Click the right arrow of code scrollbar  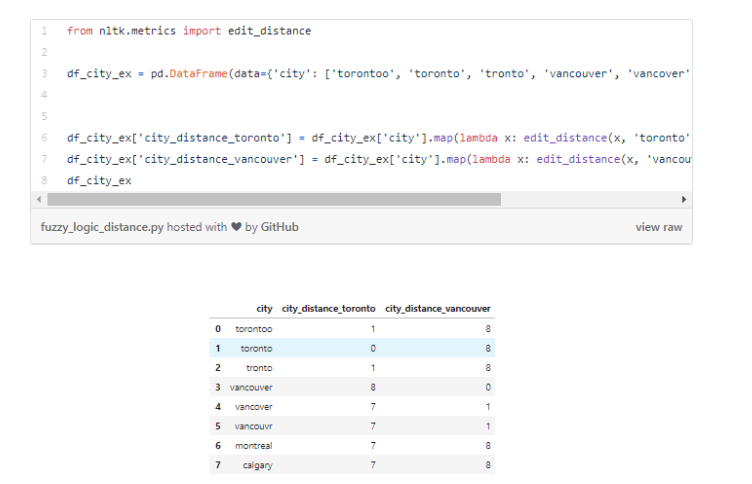685,199
